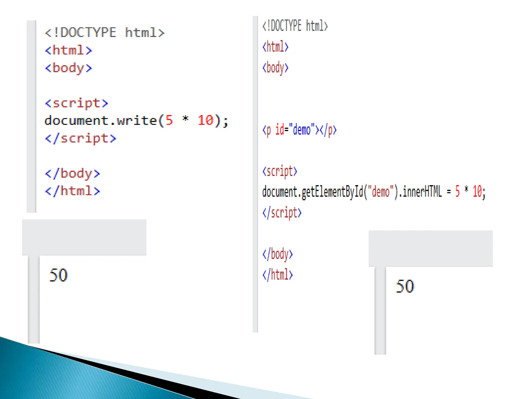Click the gray header box above left output
Viewport: 532px width, 399px height.
(x=84, y=237)
